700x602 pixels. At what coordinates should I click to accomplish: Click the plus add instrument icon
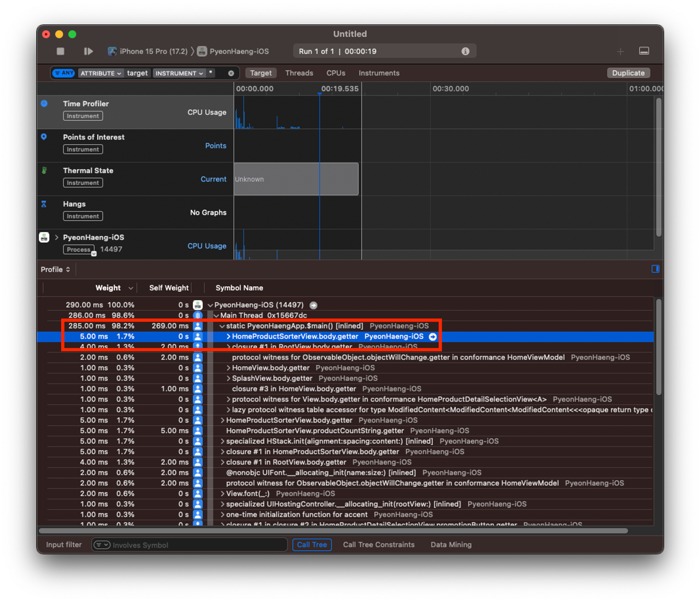[x=620, y=52]
